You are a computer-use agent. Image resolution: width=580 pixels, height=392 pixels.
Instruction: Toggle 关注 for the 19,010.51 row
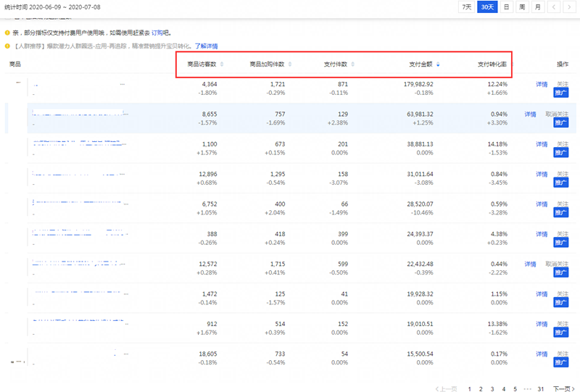coord(563,324)
